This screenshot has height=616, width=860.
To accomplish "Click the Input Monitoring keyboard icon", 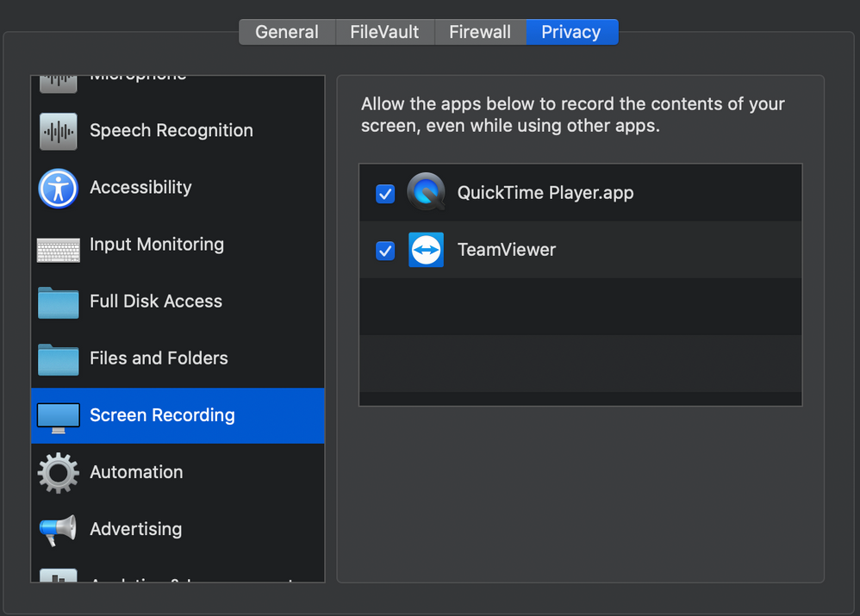I will 58,250.
